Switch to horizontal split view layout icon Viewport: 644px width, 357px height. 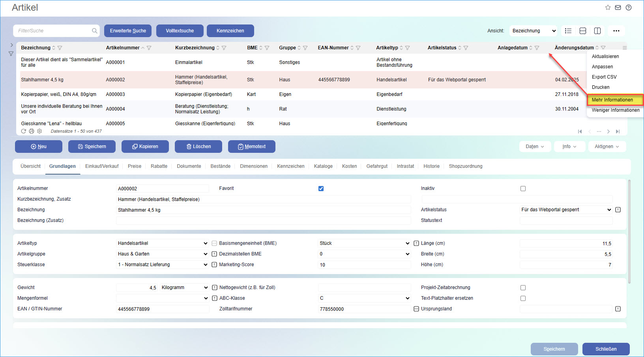click(x=583, y=31)
